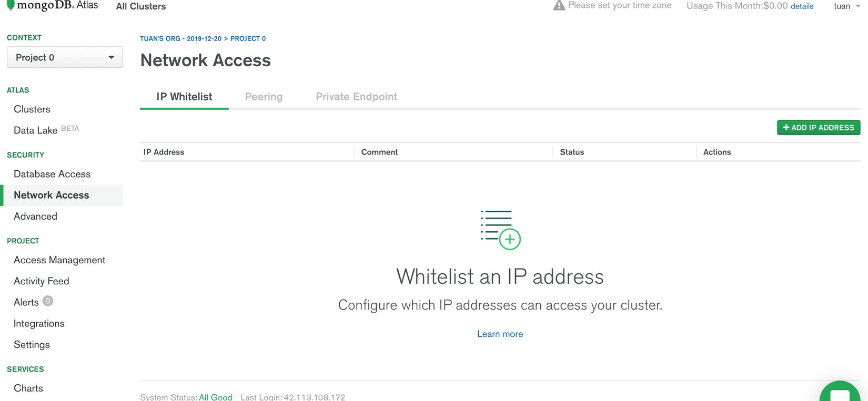868x401 pixels.
Task: Navigate to Access Management
Action: (x=59, y=260)
